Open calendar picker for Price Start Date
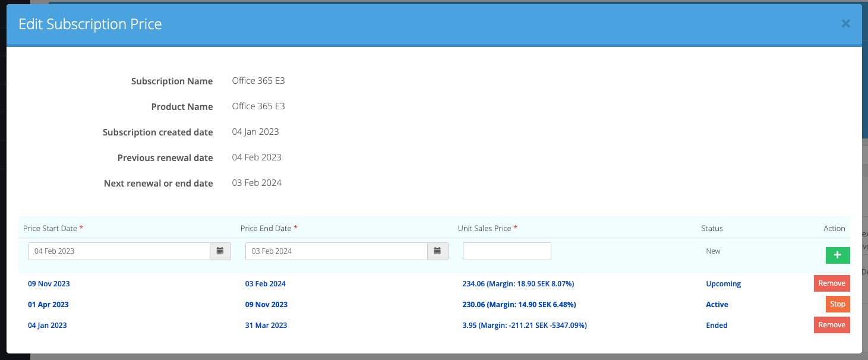 point(220,251)
